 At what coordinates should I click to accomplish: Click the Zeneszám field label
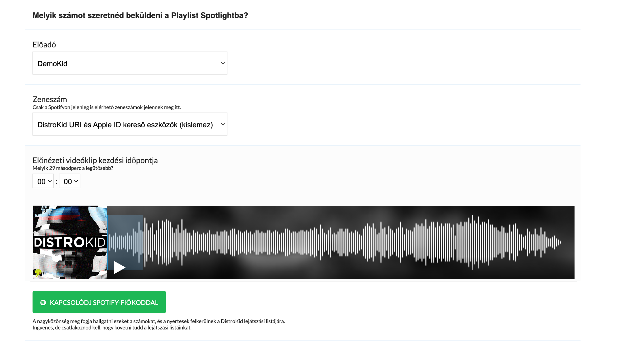(50, 99)
